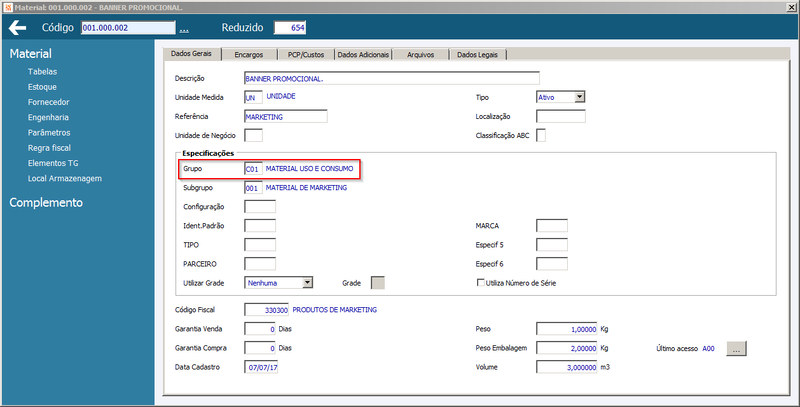This screenshot has height=407, width=800.
Task: Open Último acesso ellipsis button
Action: point(736,349)
